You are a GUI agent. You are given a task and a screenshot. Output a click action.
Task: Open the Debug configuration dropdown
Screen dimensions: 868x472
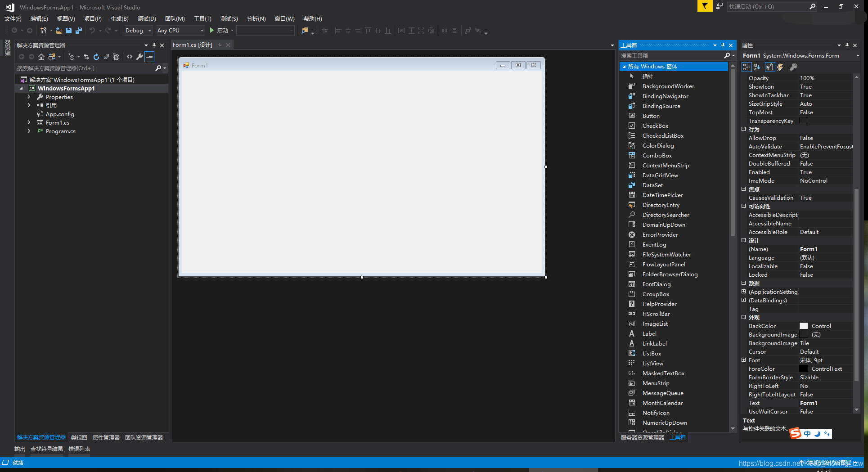point(138,31)
